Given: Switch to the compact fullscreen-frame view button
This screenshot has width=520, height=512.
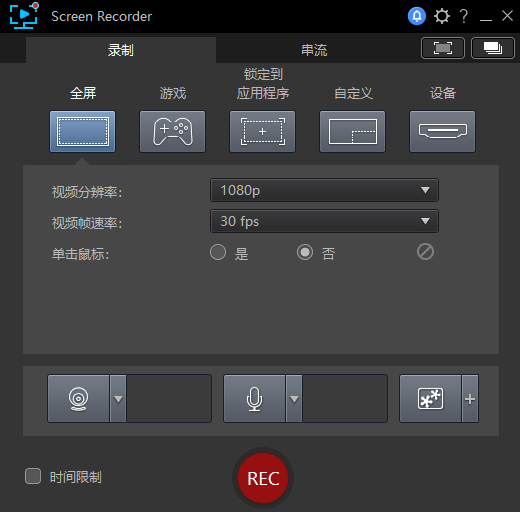Looking at the screenshot, I should coord(443,48).
